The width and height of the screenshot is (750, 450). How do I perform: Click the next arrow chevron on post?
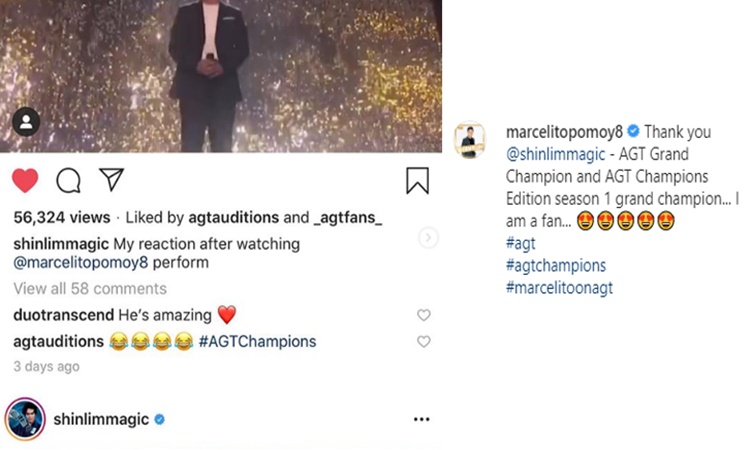[428, 238]
